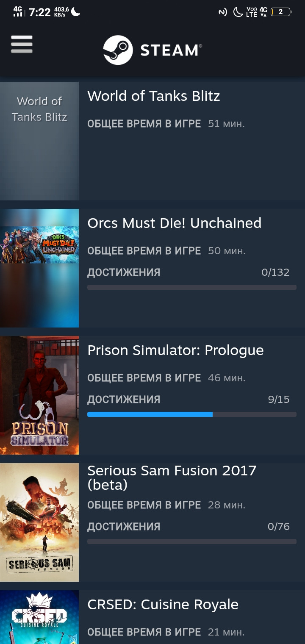The height and width of the screenshot is (644, 305).
Task: Open the World of Tanks Blitz placeholder cover
Action: pyautogui.click(x=39, y=141)
